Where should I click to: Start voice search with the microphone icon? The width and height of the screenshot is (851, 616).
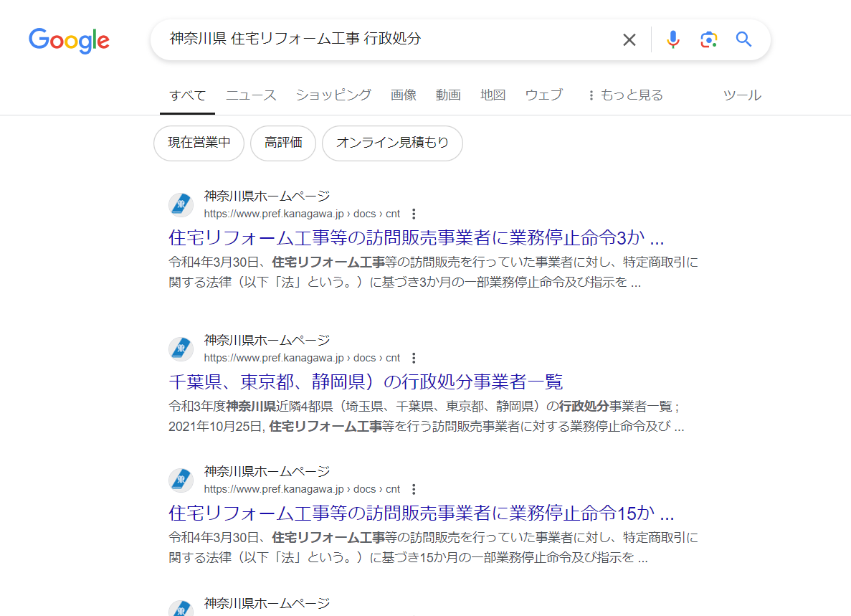pyautogui.click(x=673, y=39)
